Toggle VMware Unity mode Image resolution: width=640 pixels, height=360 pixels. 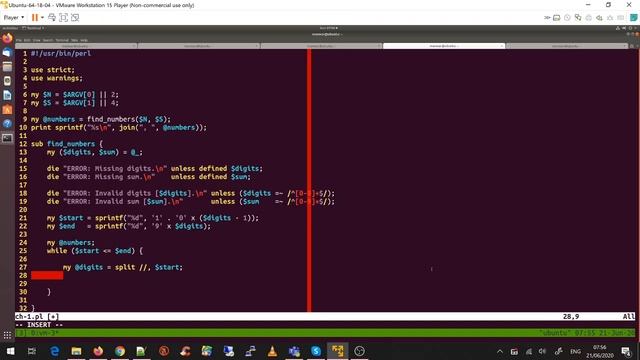[75, 18]
